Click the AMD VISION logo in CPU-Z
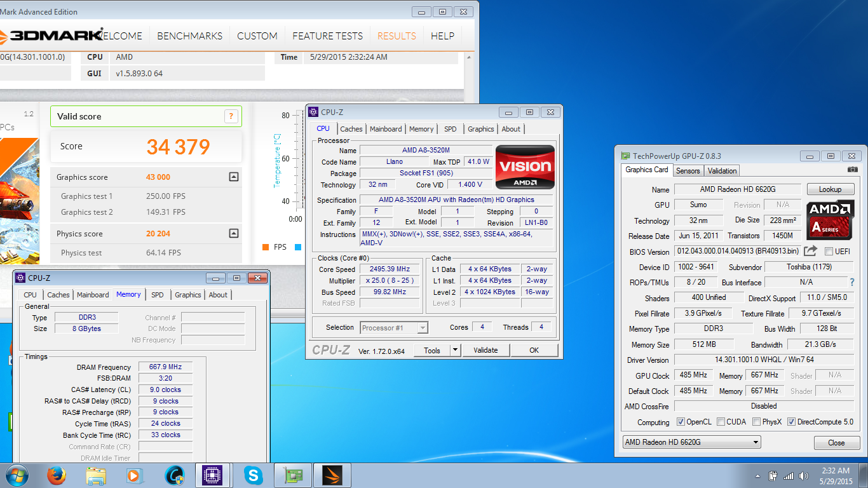This screenshot has width=868, height=488. [525, 167]
